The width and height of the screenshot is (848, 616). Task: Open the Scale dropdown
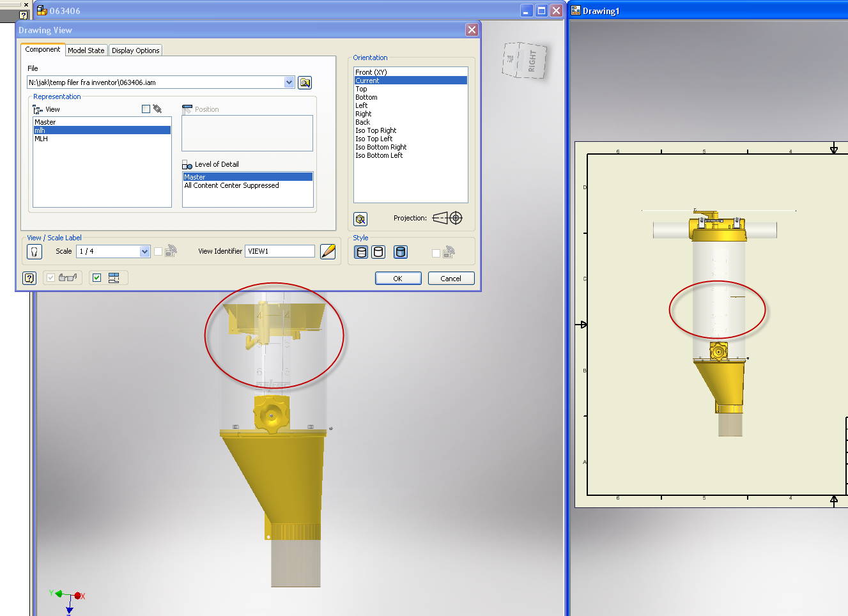pos(144,251)
